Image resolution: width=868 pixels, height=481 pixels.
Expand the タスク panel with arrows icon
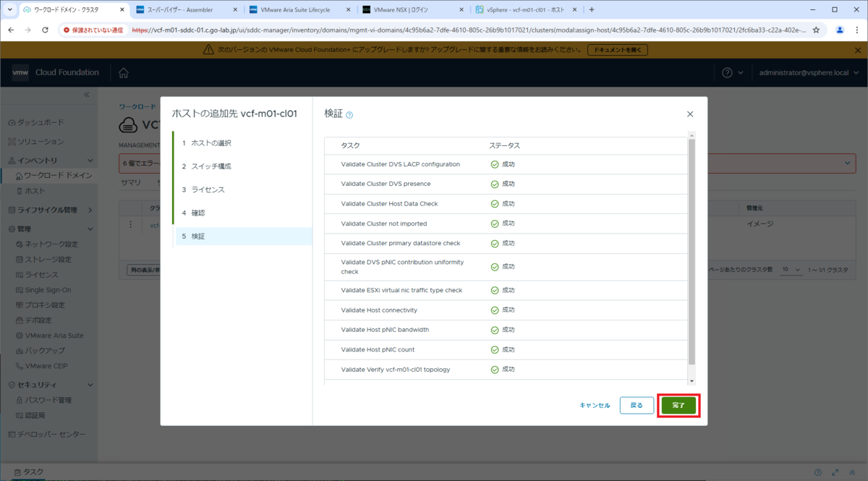tap(836, 472)
